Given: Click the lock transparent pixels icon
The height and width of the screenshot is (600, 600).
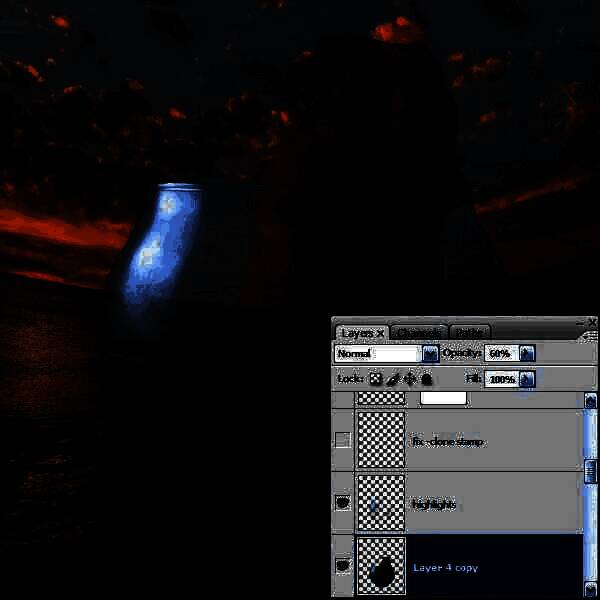Looking at the screenshot, I should (x=376, y=379).
